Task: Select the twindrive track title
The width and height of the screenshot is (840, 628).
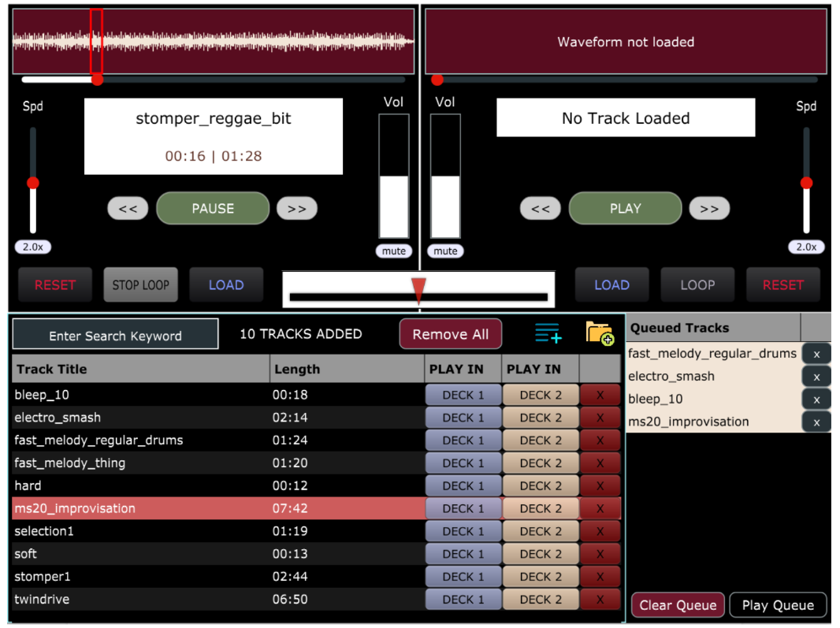Action: click(42, 600)
